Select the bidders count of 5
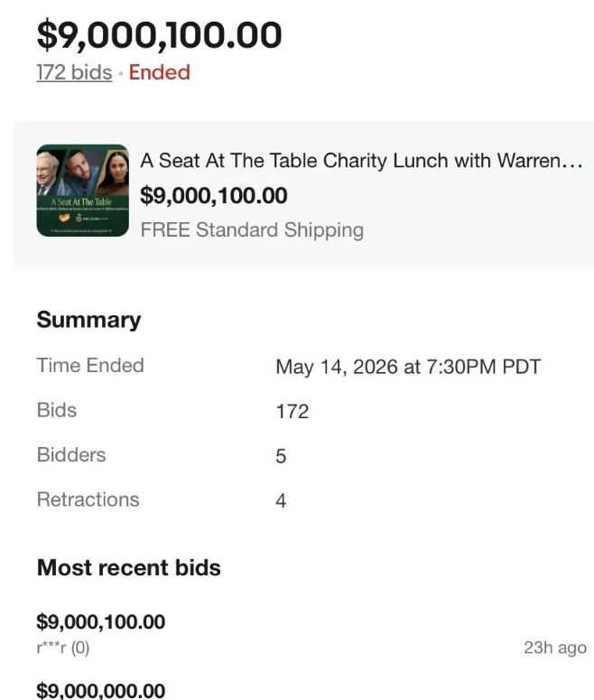 click(x=281, y=456)
